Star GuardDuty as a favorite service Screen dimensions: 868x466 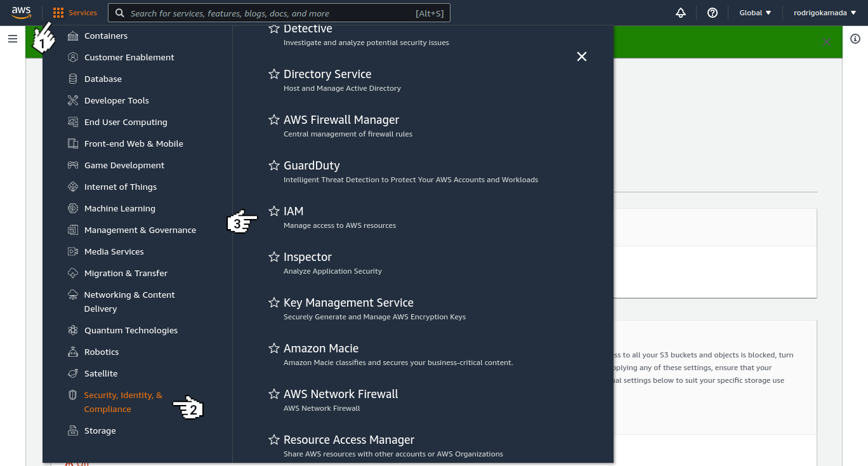pos(274,165)
